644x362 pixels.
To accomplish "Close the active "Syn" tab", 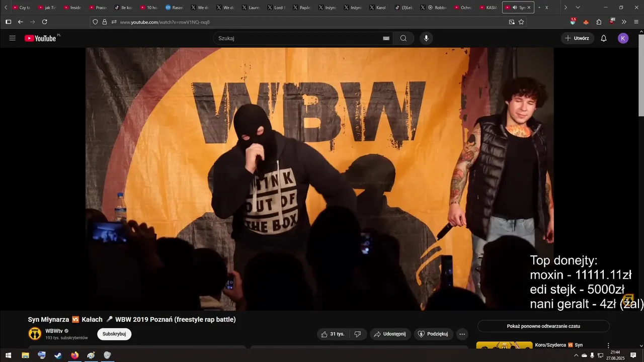I will click(529, 8).
